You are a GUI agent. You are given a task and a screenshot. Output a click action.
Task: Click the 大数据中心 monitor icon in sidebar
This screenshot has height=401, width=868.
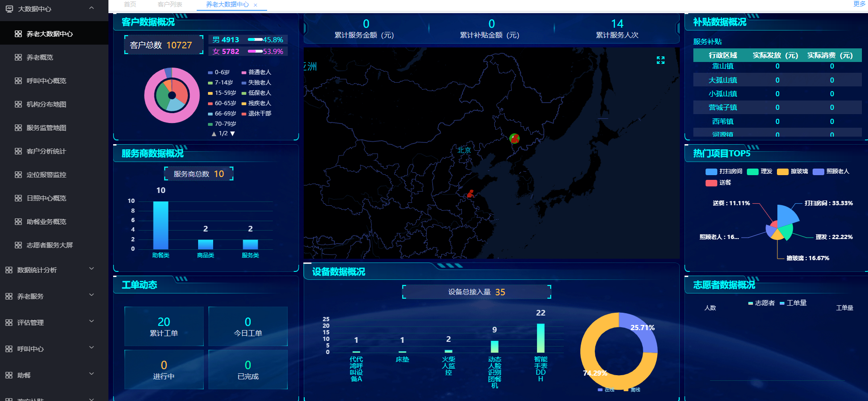[9, 9]
